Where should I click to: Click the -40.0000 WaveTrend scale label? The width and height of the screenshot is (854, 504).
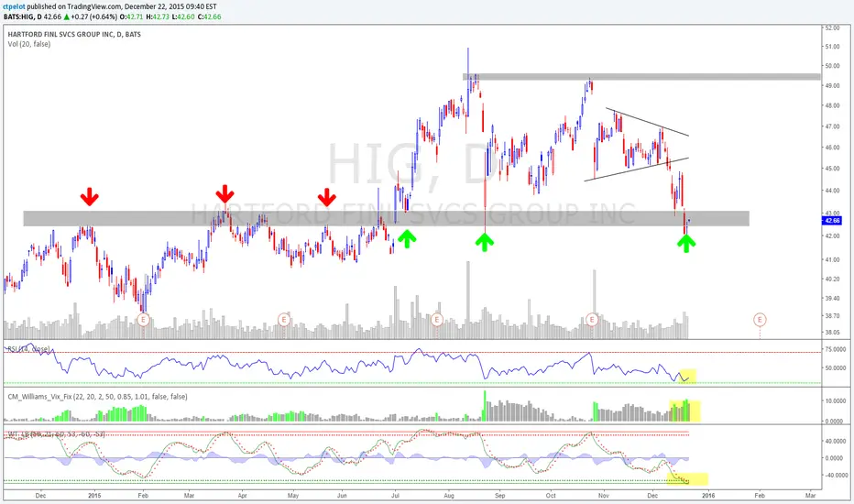pyautogui.click(x=835, y=475)
